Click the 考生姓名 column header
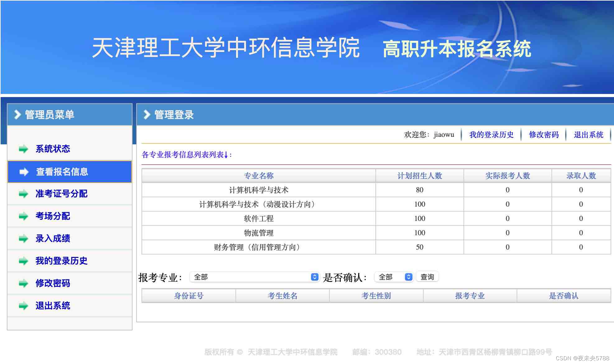The width and height of the screenshot is (614, 364). (282, 296)
